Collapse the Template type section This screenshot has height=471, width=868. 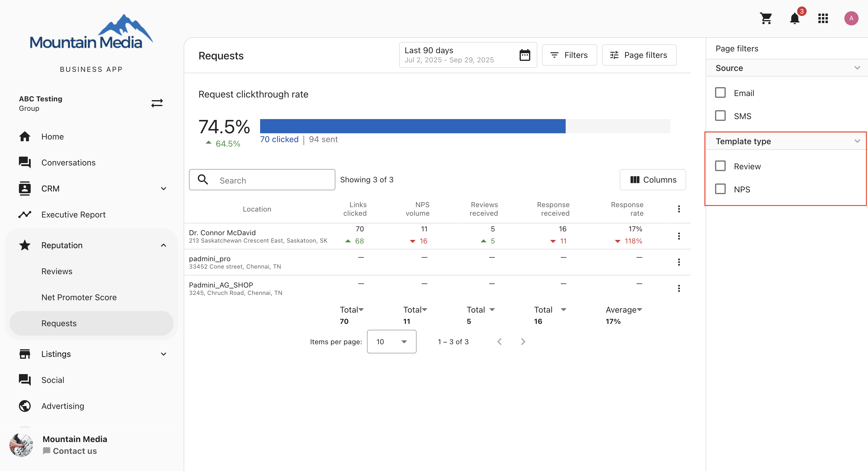[x=857, y=141]
